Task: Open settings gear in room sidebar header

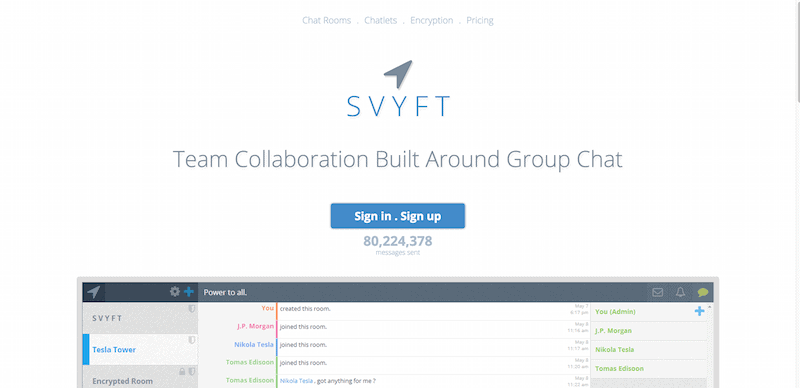Action: 175,292
